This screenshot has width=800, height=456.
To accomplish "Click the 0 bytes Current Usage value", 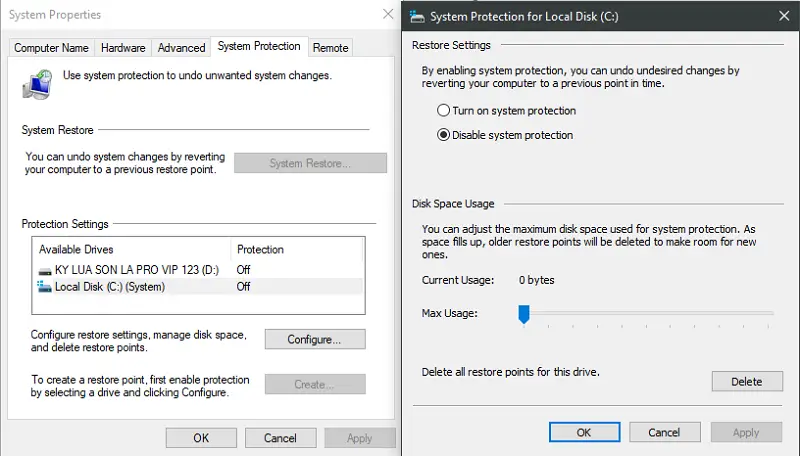I will (536, 280).
